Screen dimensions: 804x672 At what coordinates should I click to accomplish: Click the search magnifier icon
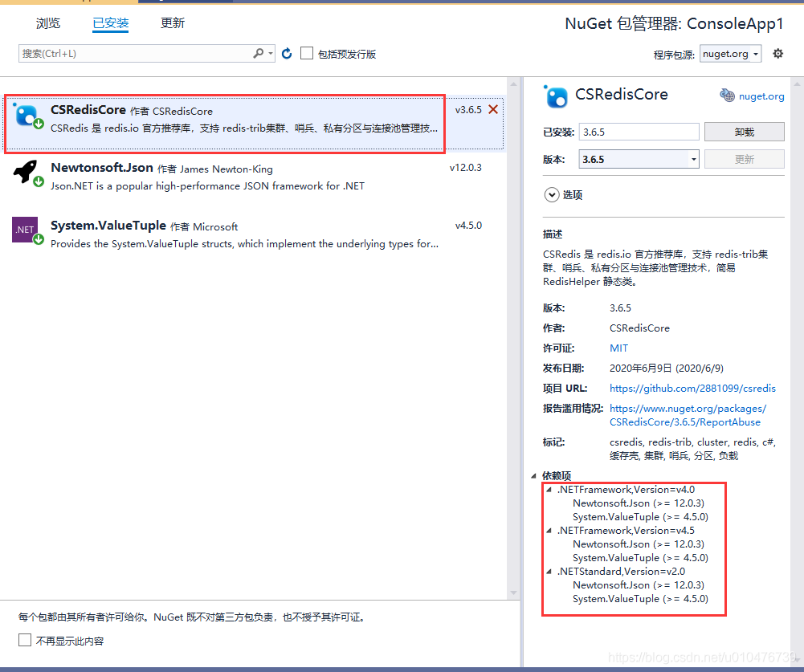(x=259, y=53)
